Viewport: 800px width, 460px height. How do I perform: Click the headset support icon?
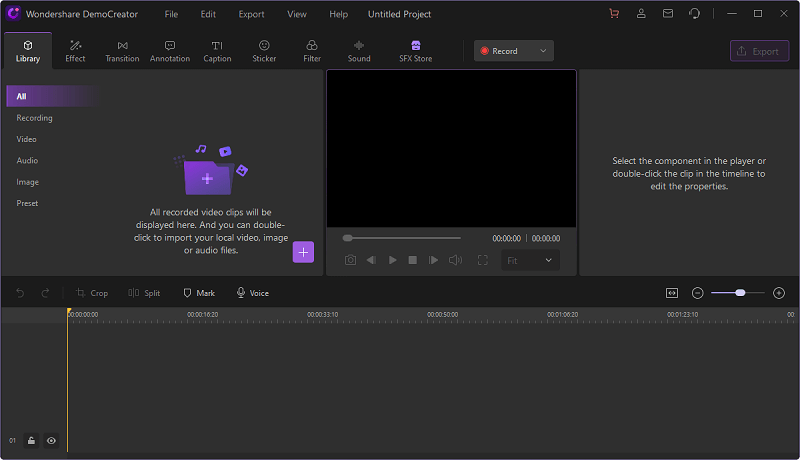coord(694,14)
